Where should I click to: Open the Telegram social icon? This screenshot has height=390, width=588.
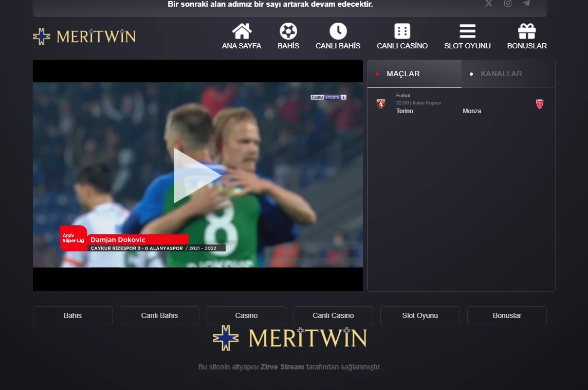click(x=526, y=4)
